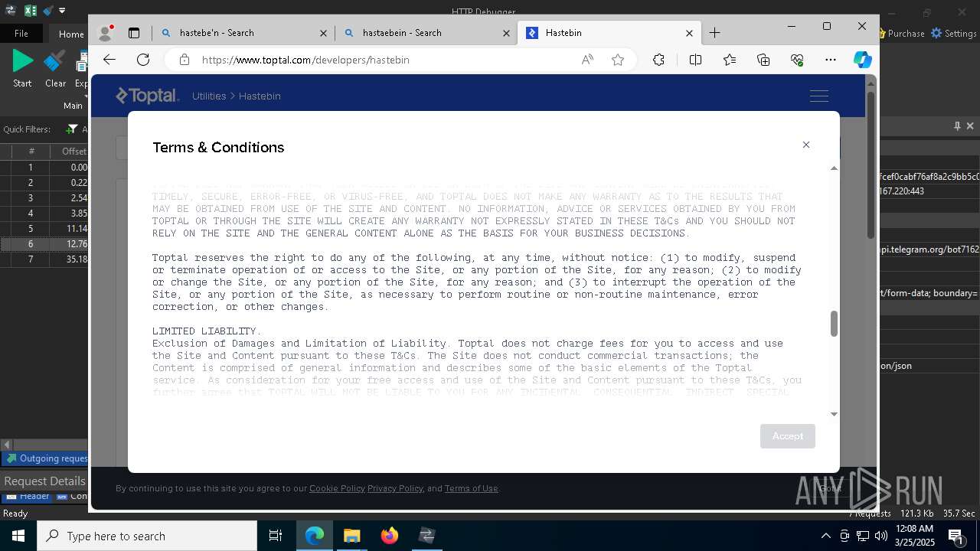Open the Edge profile avatar
The width and height of the screenshot is (980, 551).
(106, 33)
